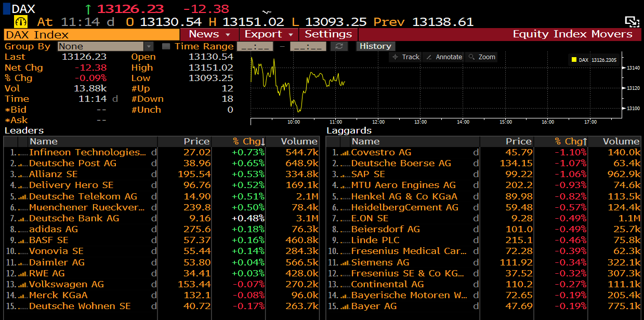Click the Equity Index Movers title
Image resolution: width=644 pixels, height=320 pixels.
point(572,34)
